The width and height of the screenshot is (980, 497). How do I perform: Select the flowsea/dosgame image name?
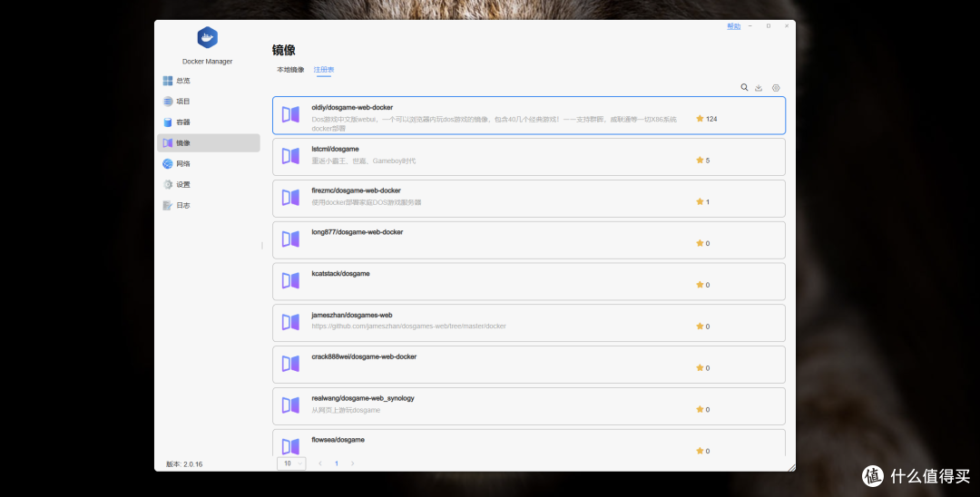338,440
